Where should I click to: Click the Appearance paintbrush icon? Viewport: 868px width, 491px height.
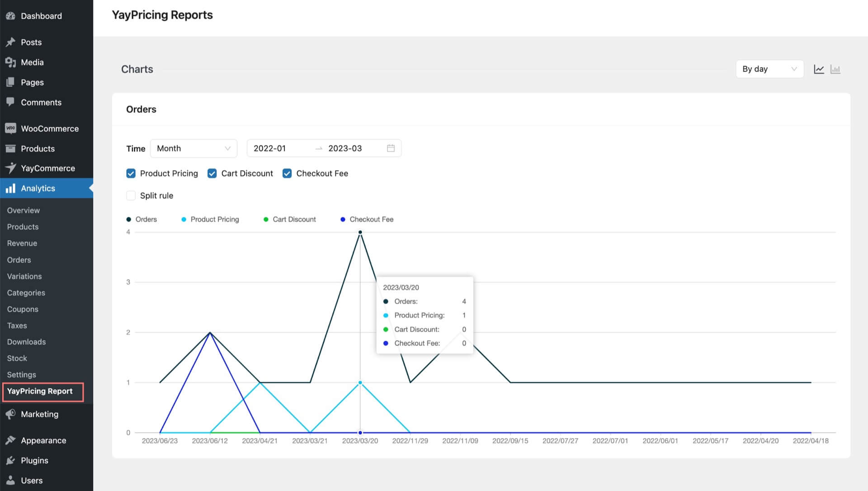10,440
